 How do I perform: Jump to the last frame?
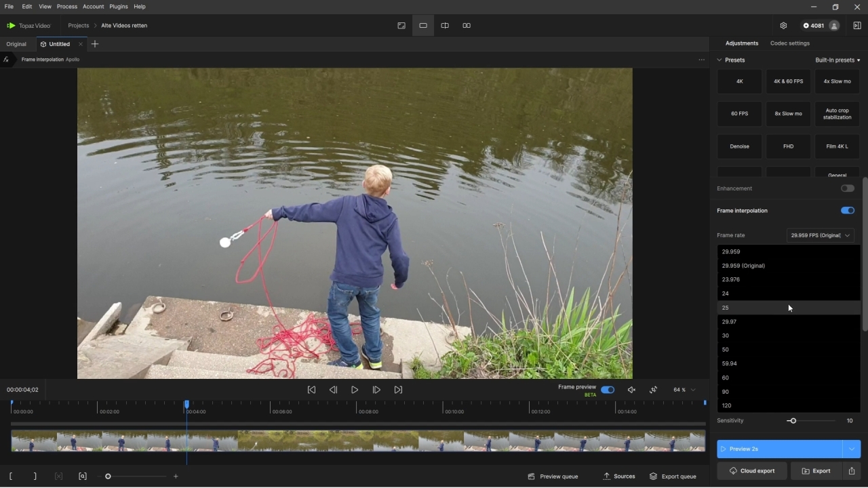coord(398,390)
